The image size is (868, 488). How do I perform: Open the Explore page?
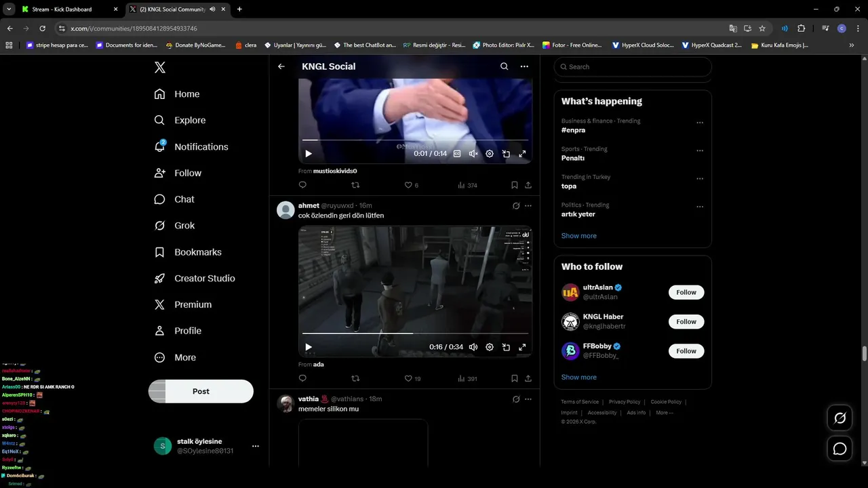180,120
